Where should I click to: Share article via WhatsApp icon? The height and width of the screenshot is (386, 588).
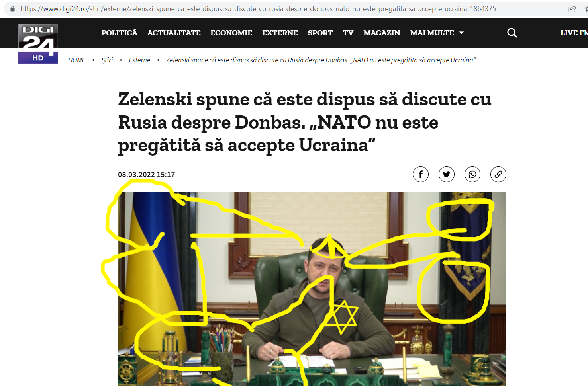pos(472,174)
